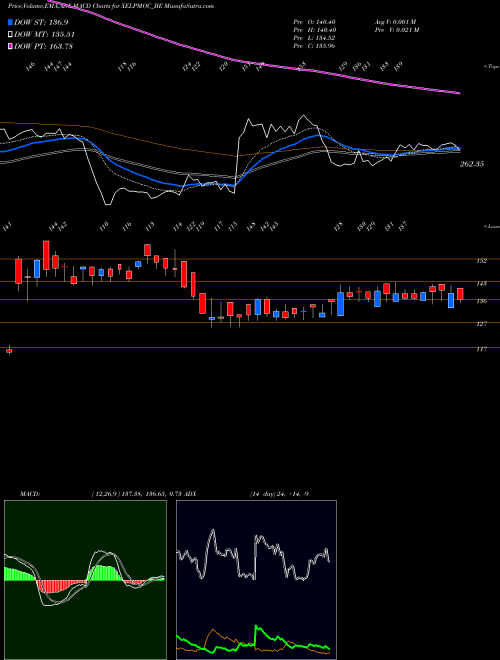The height and width of the screenshot is (660, 500).
Task: Select the DOW PT: 163.78 label
Action: click(44, 46)
